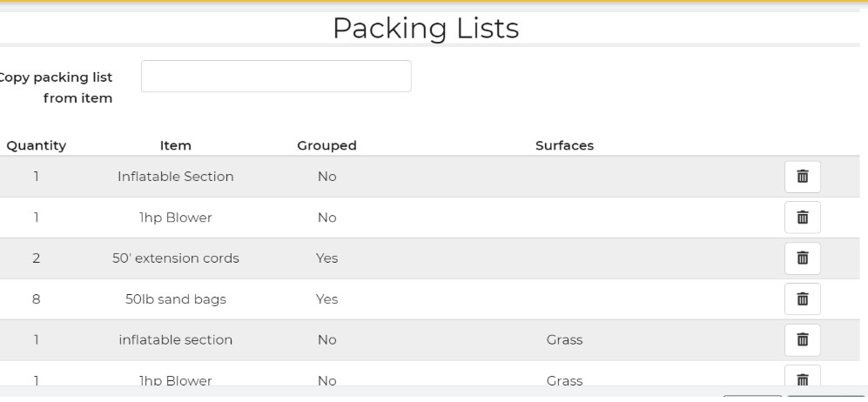Click the Packing Lists heading
Screen dimensions: 868x402
(x=426, y=28)
